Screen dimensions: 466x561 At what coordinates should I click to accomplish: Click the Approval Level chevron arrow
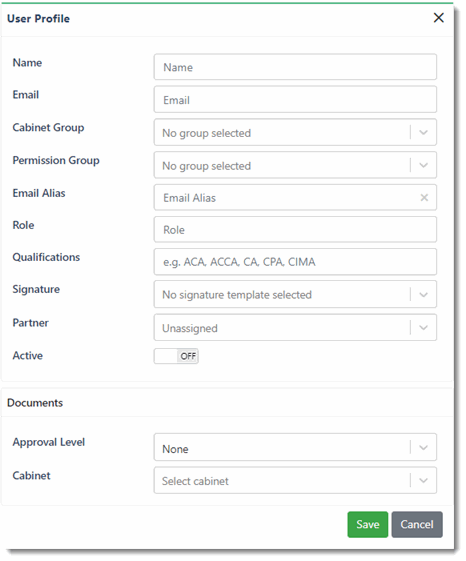coord(423,448)
